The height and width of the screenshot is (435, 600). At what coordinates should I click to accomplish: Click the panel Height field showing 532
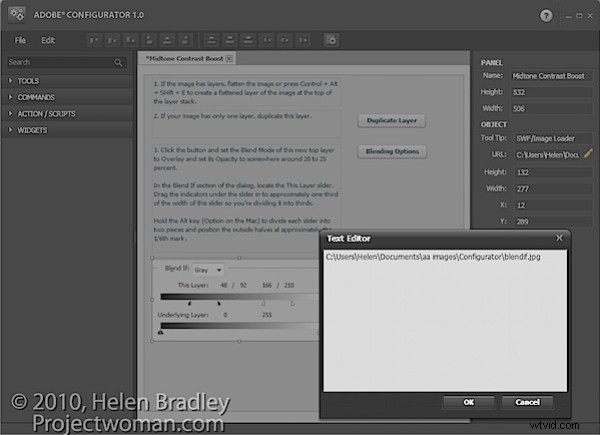(551, 92)
